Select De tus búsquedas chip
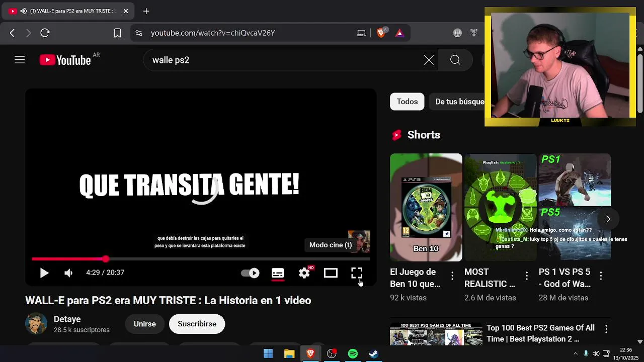 (x=456, y=102)
